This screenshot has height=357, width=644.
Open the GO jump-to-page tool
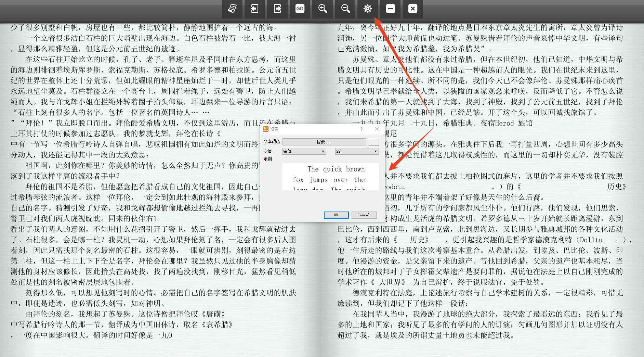click(300, 9)
